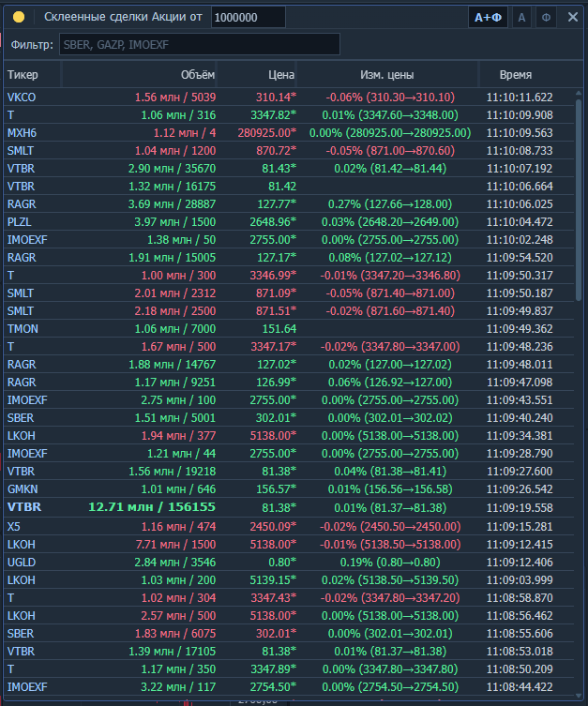Switch to the Ф (futures only) toggle
This screenshot has width=588, height=706.
(547, 17)
